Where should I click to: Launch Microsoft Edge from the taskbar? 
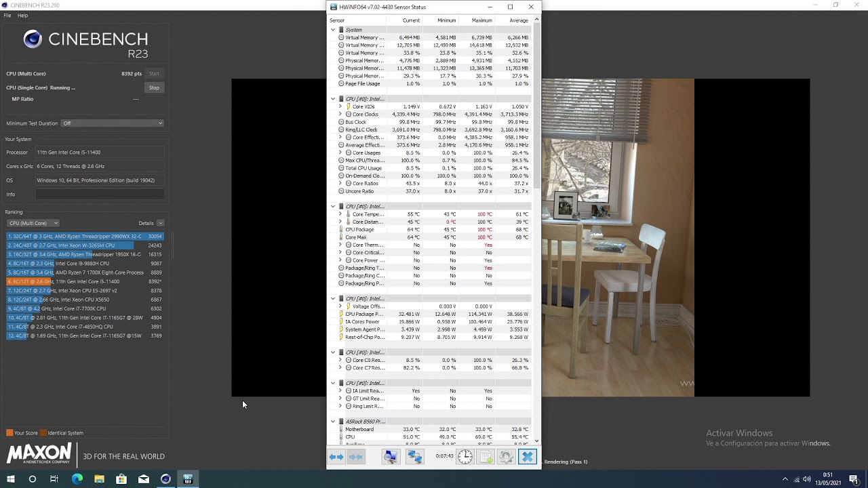[77, 479]
